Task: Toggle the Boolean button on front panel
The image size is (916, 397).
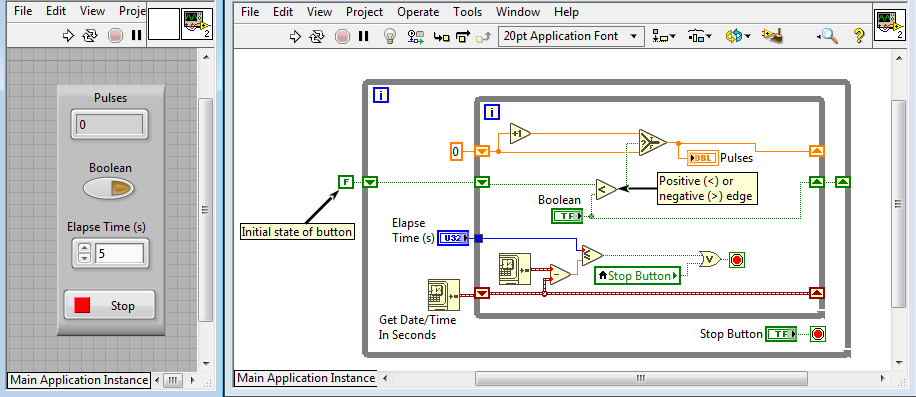Action: [x=109, y=188]
